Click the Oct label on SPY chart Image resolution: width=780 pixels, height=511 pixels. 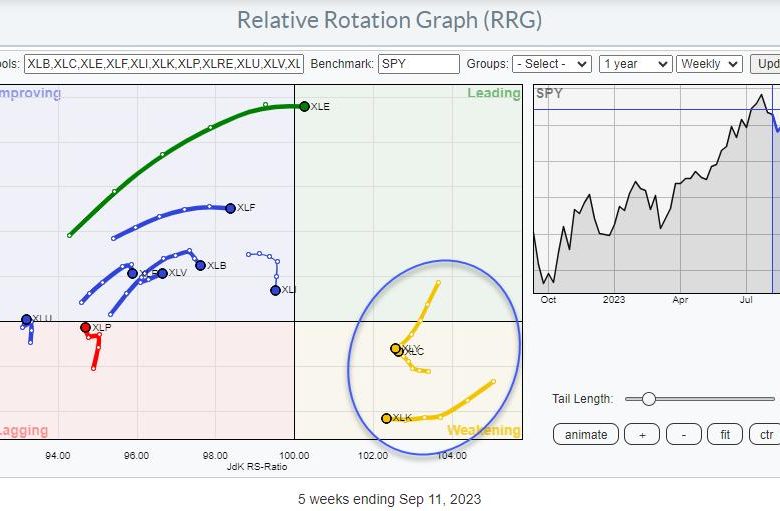pyautogui.click(x=548, y=300)
